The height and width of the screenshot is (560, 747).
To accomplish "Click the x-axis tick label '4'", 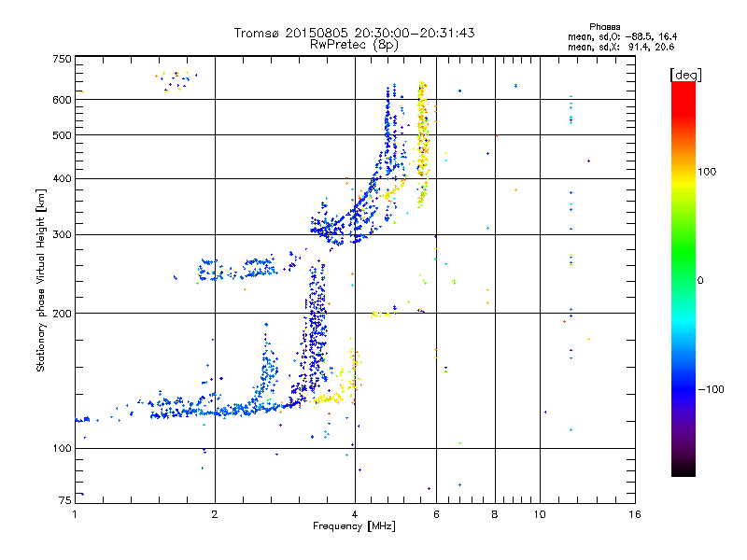I will coord(355,514).
